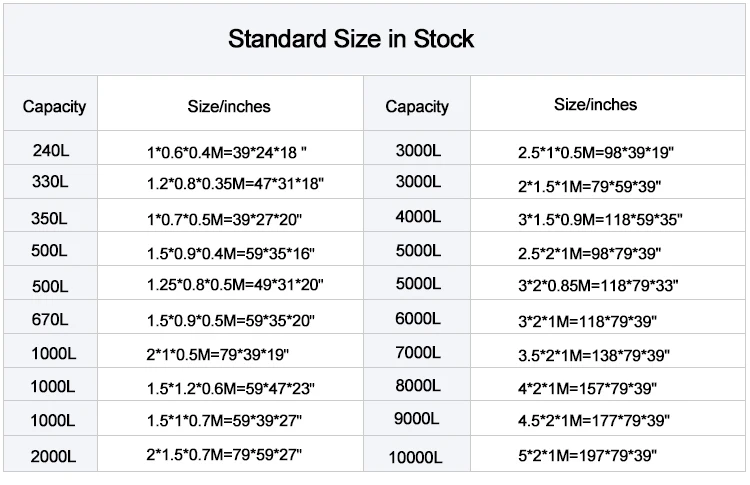Select size cell 4.5*2*1M=177*79*39
This screenshot has width=750, height=485.
coord(594,421)
